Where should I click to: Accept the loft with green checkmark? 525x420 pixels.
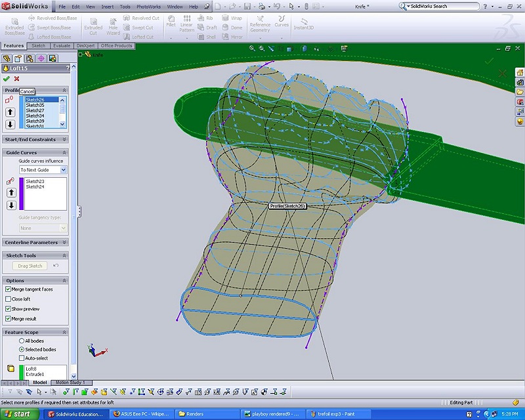pos(7,79)
